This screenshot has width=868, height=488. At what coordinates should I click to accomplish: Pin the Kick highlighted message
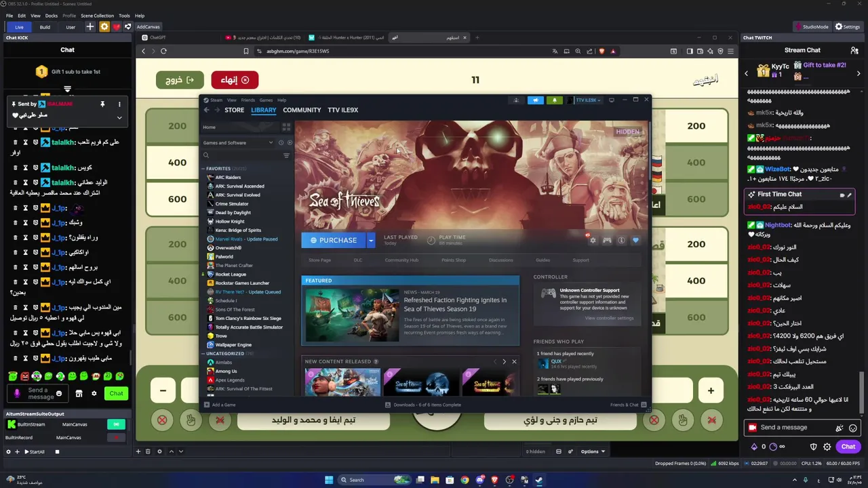(x=102, y=104)
